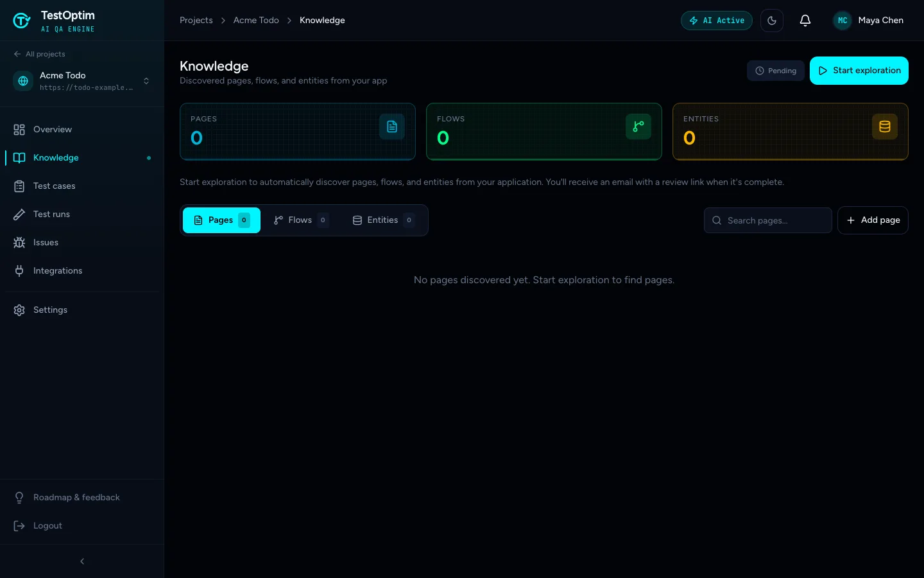The image size is (924, 578).
Task: Click the "AI QA ENGINE" tagline
Action: click(x=68, y=30)
